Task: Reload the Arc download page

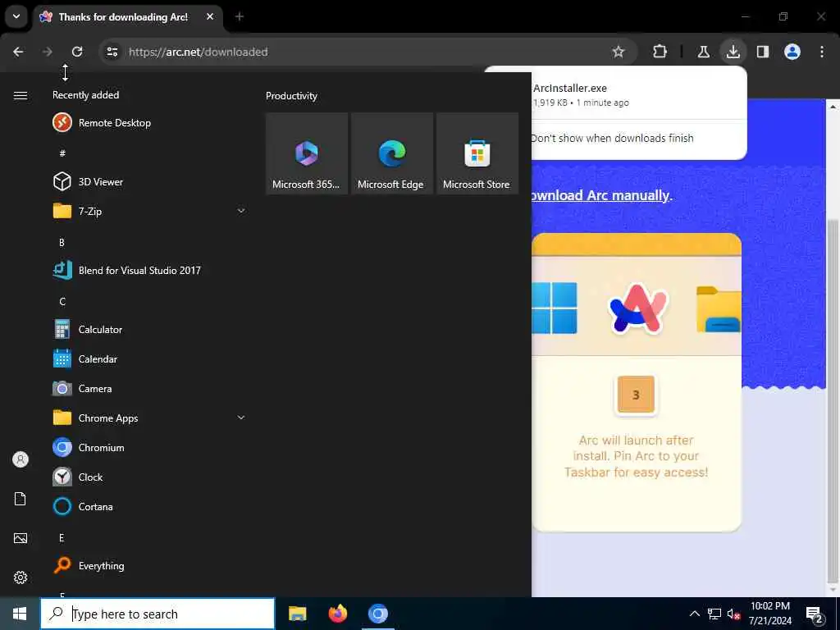Action: 77,52
